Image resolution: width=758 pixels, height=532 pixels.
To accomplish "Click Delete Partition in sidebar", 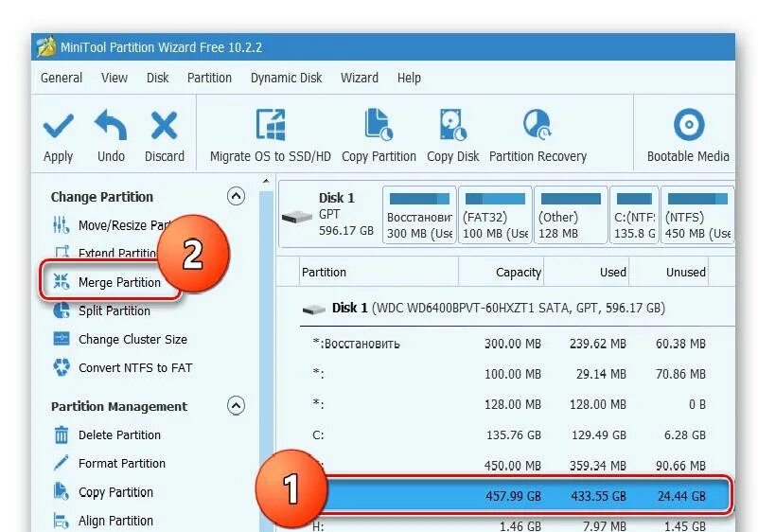I will point(106,434).
